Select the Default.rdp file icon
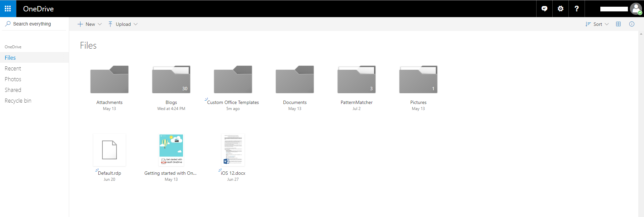The image size is (644, 217). [109, 150]
